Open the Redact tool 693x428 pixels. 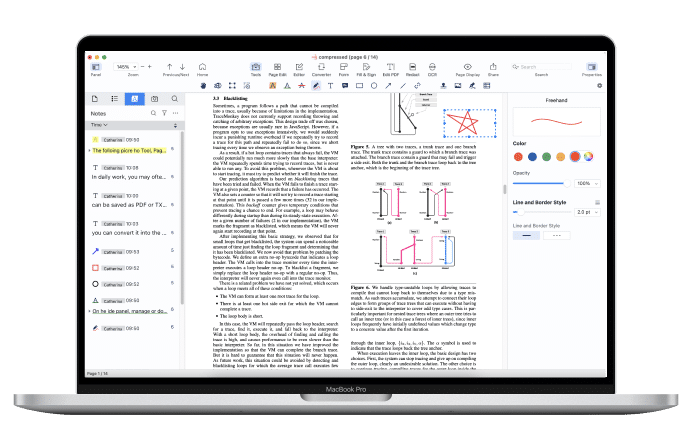tap(412, 67)
